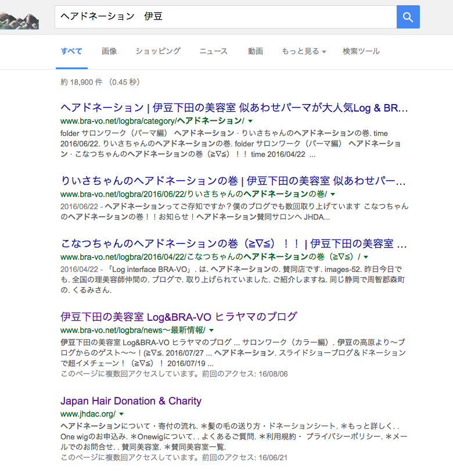Open result りいさちゃんのヘアドネーションの巻
Screen dimensions: 453x476
point(233,181)
